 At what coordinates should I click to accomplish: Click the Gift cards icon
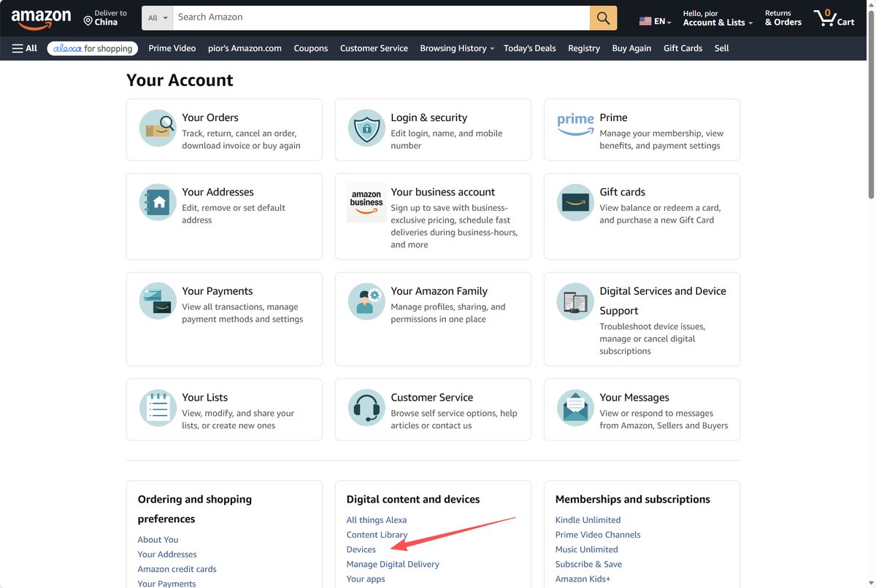(x=575, y=203)
